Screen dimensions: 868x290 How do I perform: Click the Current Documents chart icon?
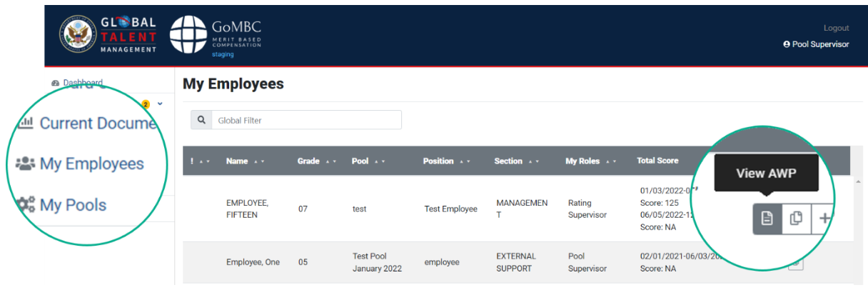click(26, 123)
